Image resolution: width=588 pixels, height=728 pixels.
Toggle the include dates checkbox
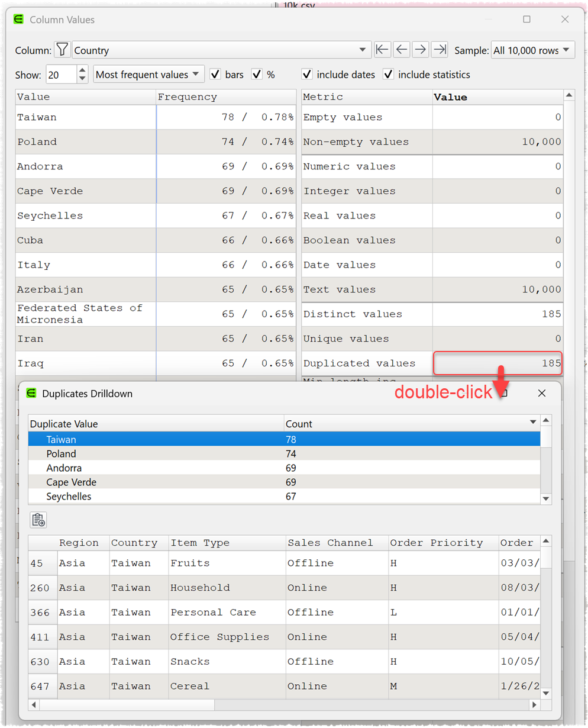(306, 75)
